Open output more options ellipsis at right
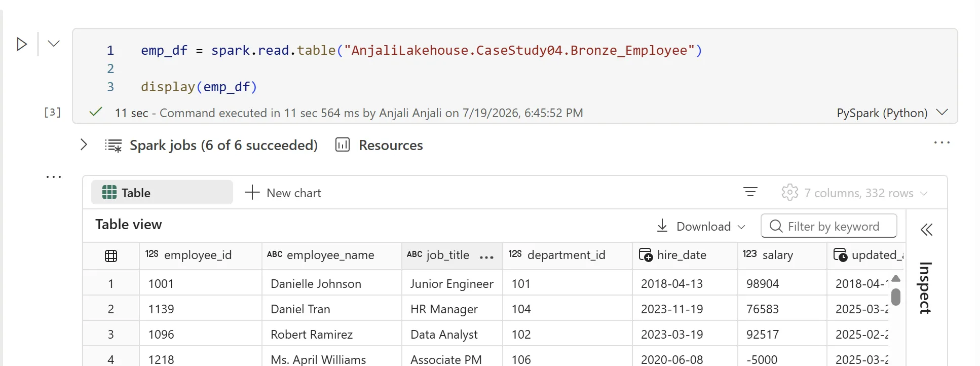The height and width of the screenshot is (366, 980). (941, 143)
